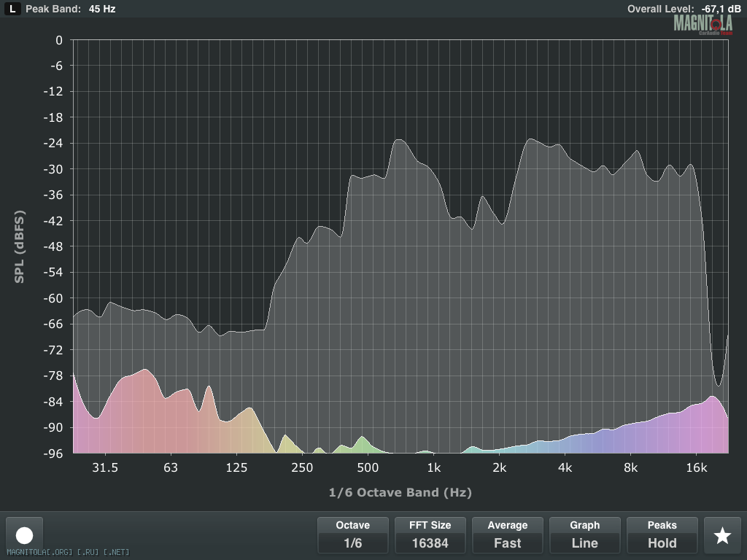Open the Octave 1/6 resolution selector
Image resolution: width=747 pixels, height=560 pixels.
[352, 535]
